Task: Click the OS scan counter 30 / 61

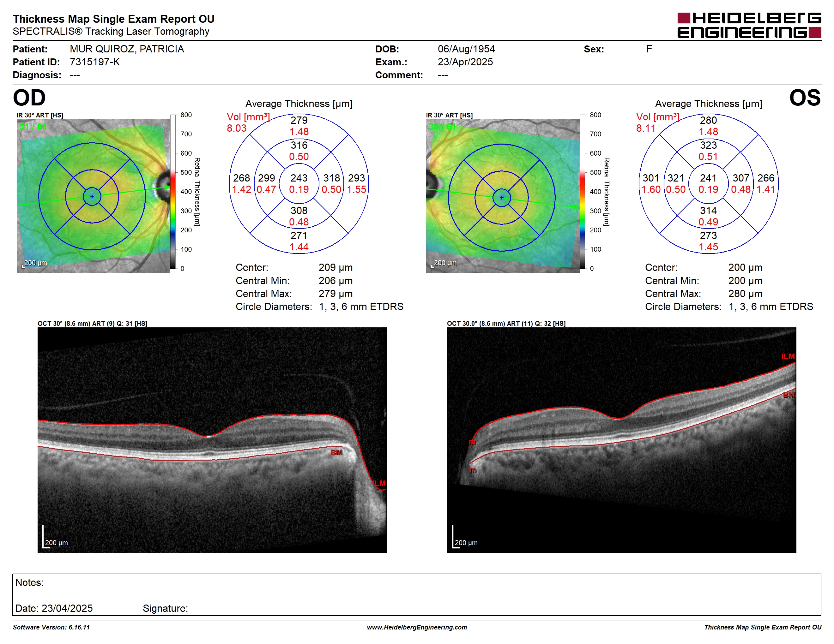Action: (443, 127)
